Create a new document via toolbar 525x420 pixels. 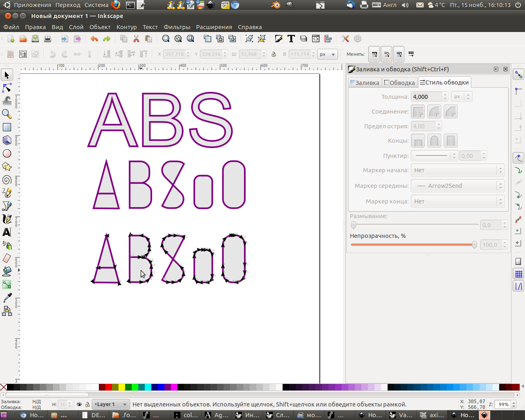[x=11, y=39]
